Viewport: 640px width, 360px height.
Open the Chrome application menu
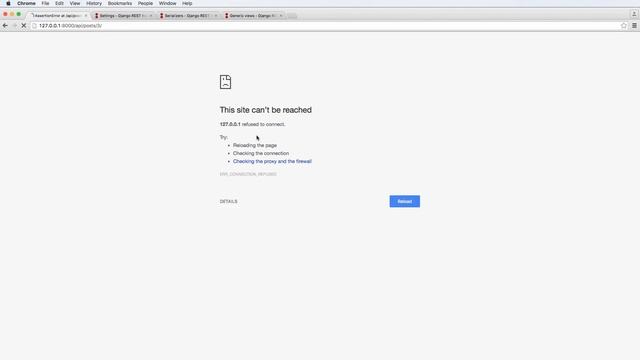click(26, 3)
